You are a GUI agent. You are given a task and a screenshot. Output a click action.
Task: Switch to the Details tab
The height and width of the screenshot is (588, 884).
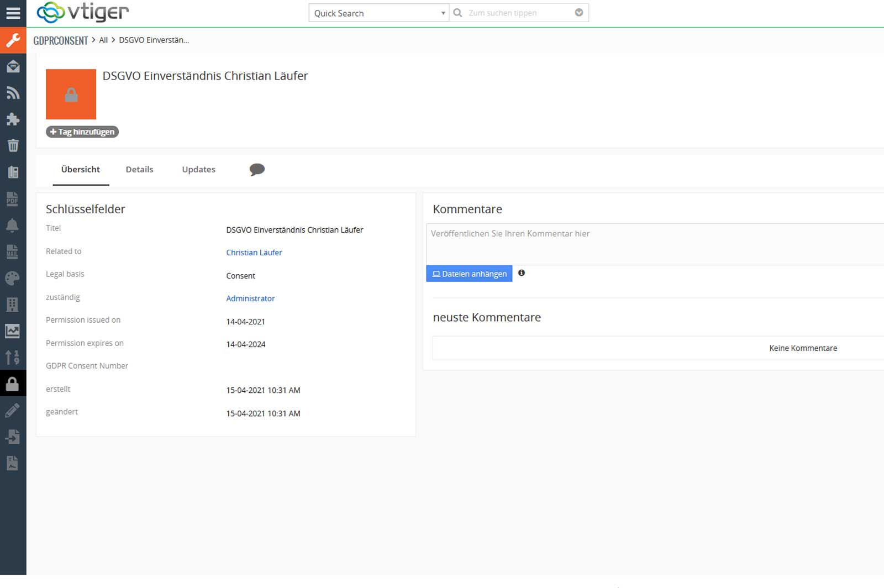139,170
